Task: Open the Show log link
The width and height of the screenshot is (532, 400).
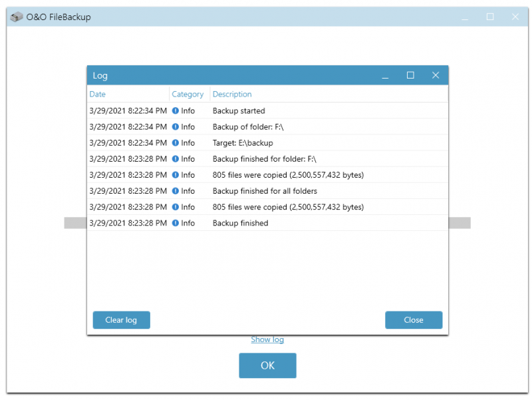Action: tap(267, 339)
